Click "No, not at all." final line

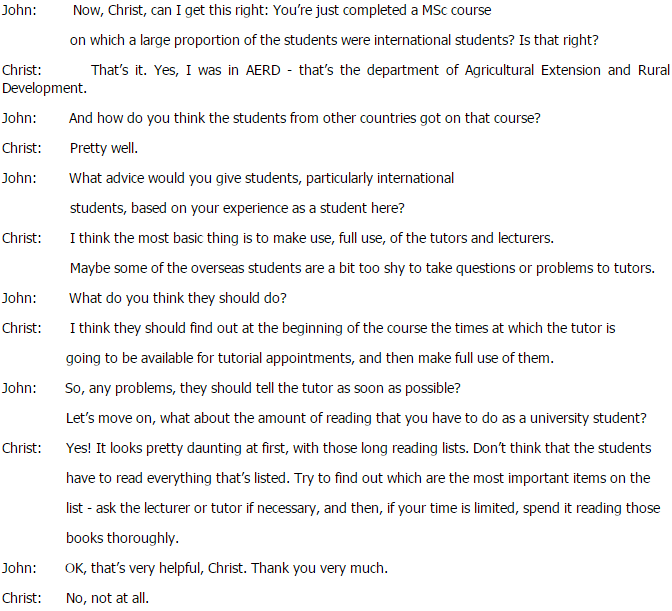pos(107,598)
